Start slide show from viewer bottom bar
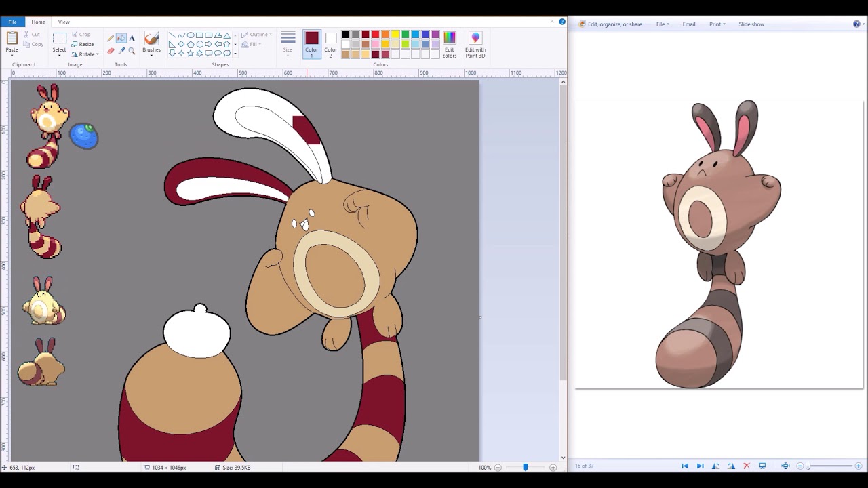 762,466
